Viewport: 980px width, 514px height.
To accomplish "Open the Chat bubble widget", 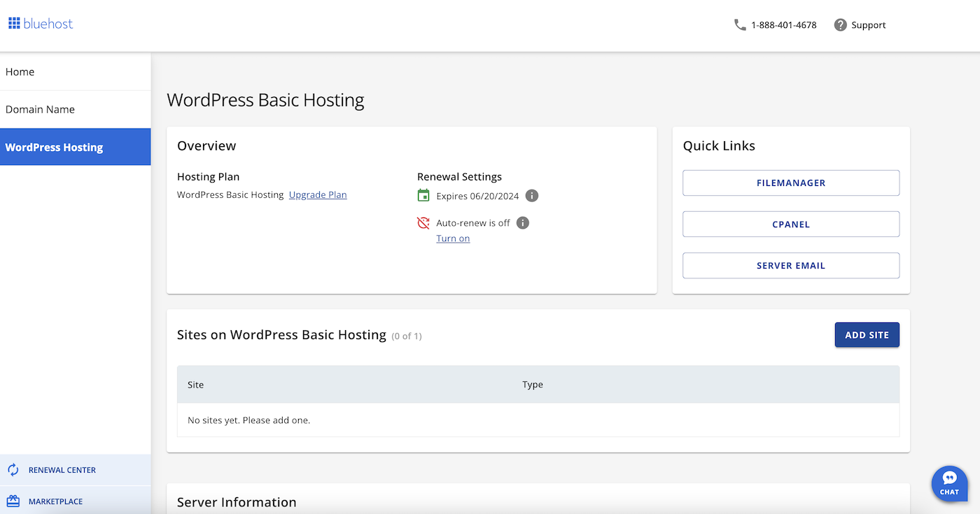I will pos(949,483).
